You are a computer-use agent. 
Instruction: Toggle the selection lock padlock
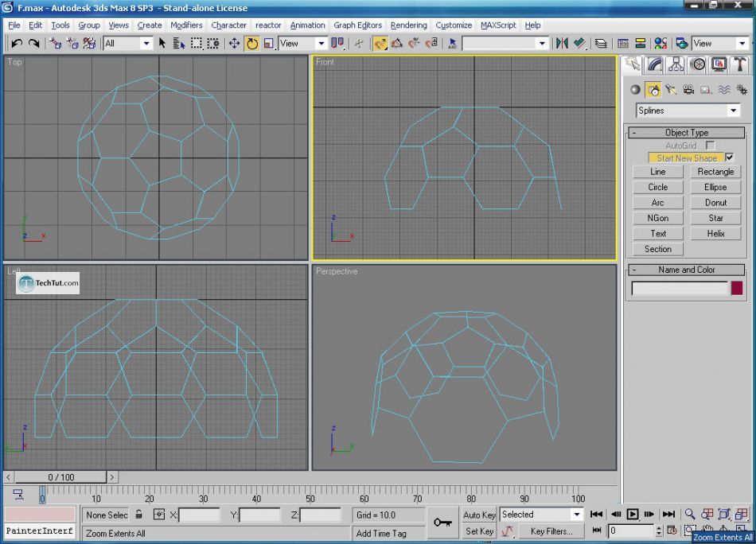point(139,515)
